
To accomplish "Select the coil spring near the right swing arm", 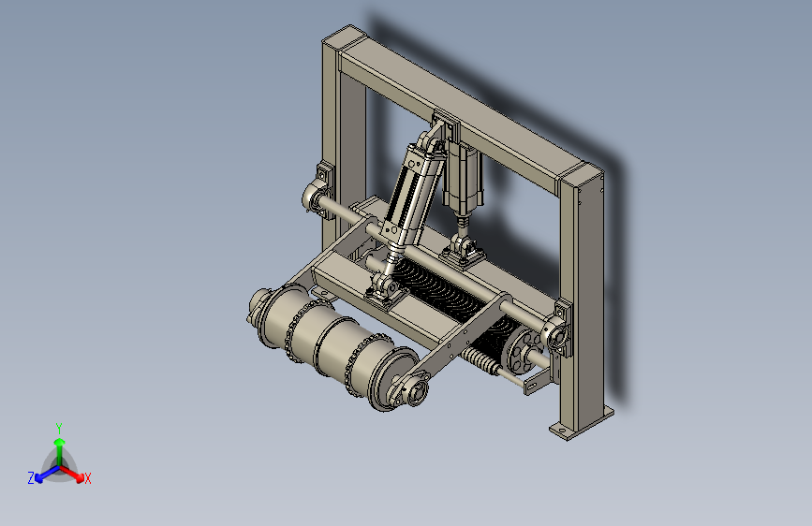I will [x=480, y=361].
